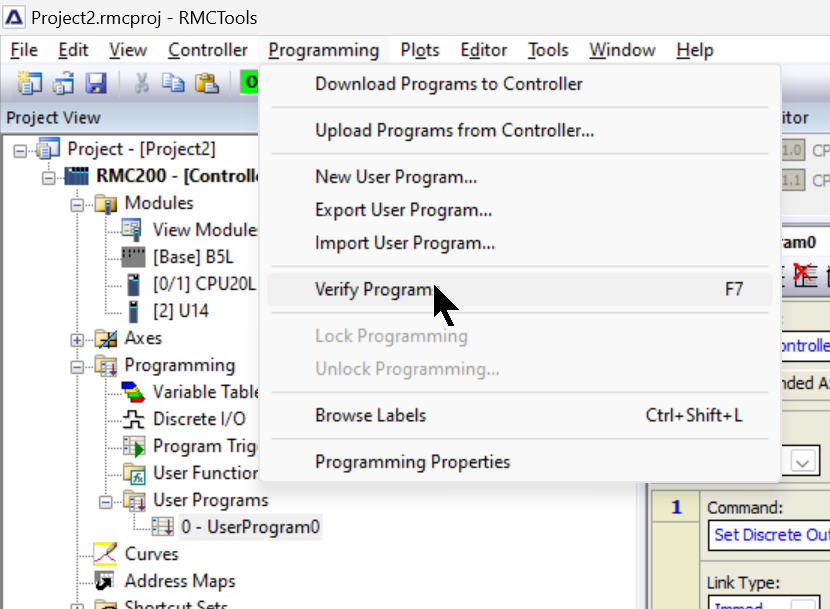Open the Help menu
Image resolution: width=830 pixels, height=609 pixels.
pyautogui.click(x=695, y=50)
